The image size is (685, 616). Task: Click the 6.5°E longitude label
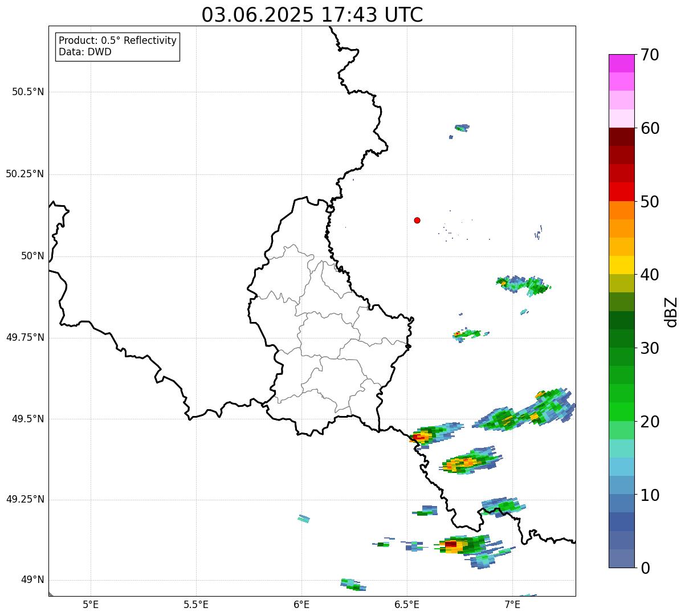click(x=407, y=604)
